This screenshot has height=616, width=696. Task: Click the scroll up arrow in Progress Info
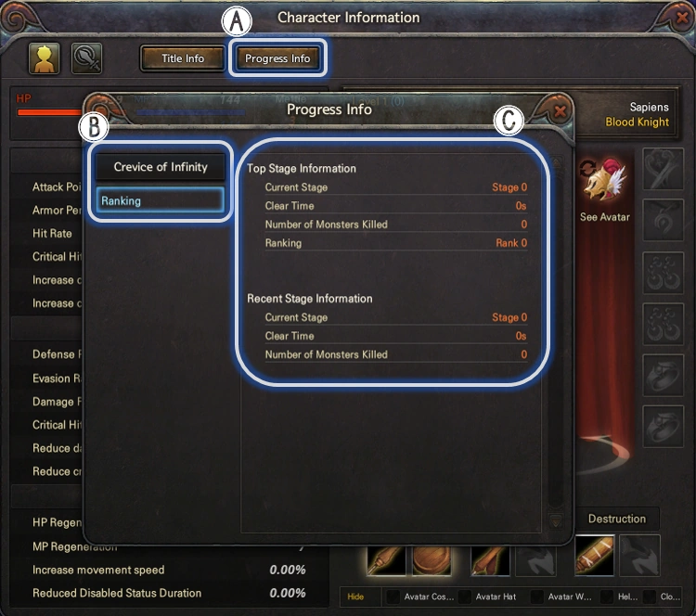556,162
